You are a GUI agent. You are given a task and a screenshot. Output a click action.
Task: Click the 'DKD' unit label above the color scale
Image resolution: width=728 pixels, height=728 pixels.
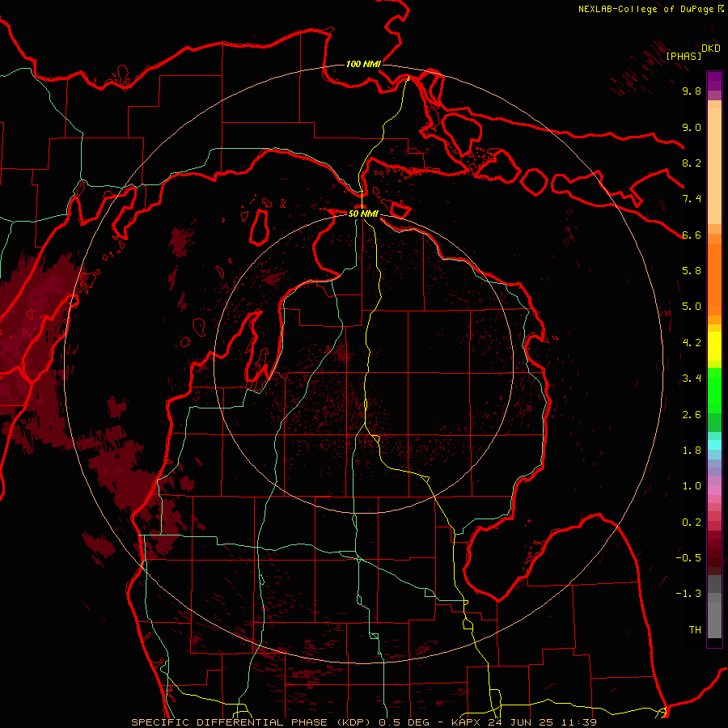click(x=711, y=49)
